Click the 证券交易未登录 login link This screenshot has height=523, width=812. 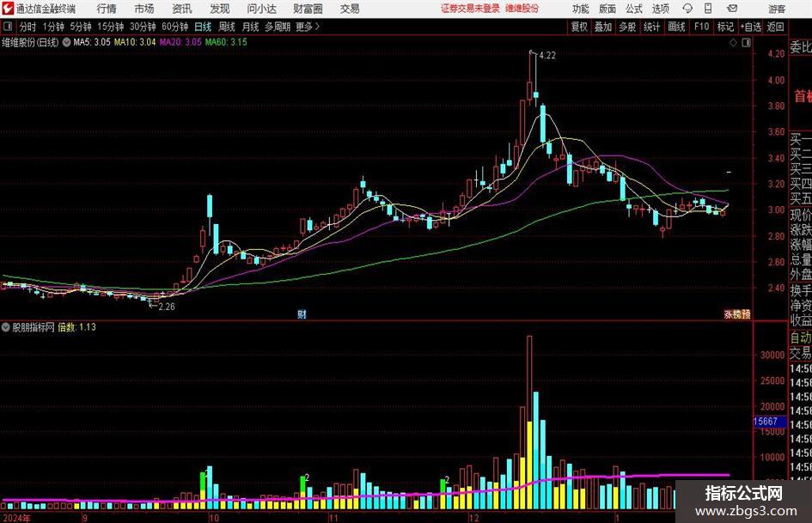click(470, 9)
